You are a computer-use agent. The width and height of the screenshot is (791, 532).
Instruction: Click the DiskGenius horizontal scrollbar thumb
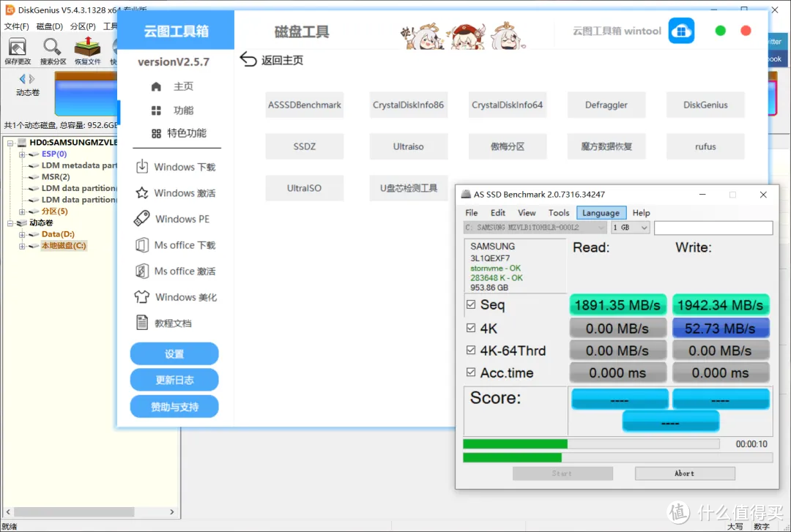click(74, 512)
